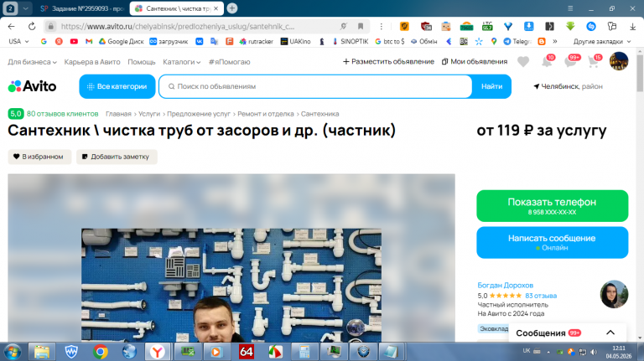Click Добавить заметку button
644x361 pixels.
point(117,157)
